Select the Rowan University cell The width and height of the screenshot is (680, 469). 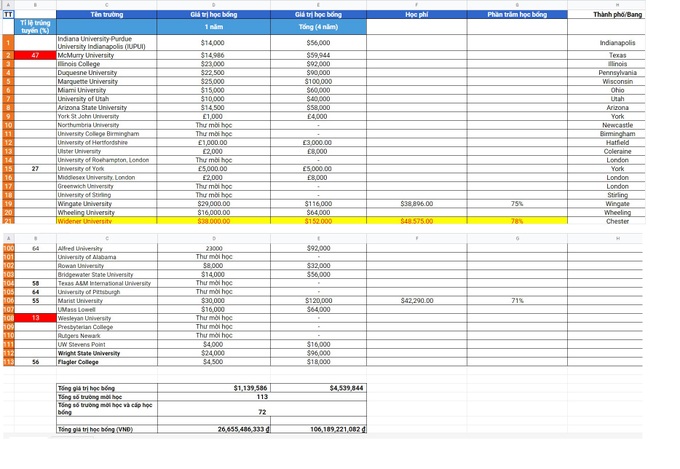coord(107,266)
